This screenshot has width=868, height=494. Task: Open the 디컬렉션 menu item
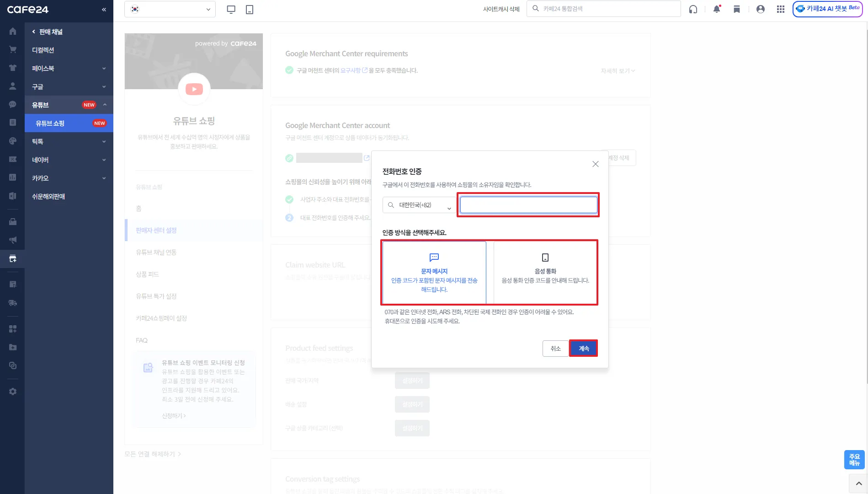[69, 50]
